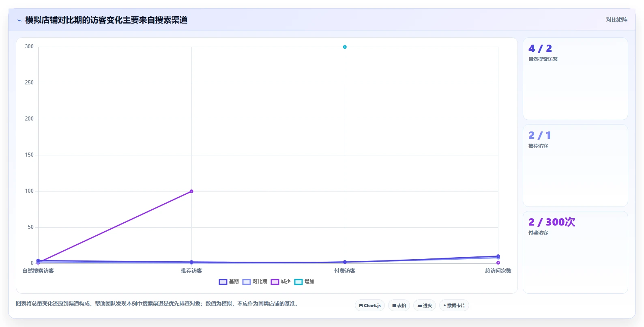Click the footnote text about 渠道构成

point(157,303)
